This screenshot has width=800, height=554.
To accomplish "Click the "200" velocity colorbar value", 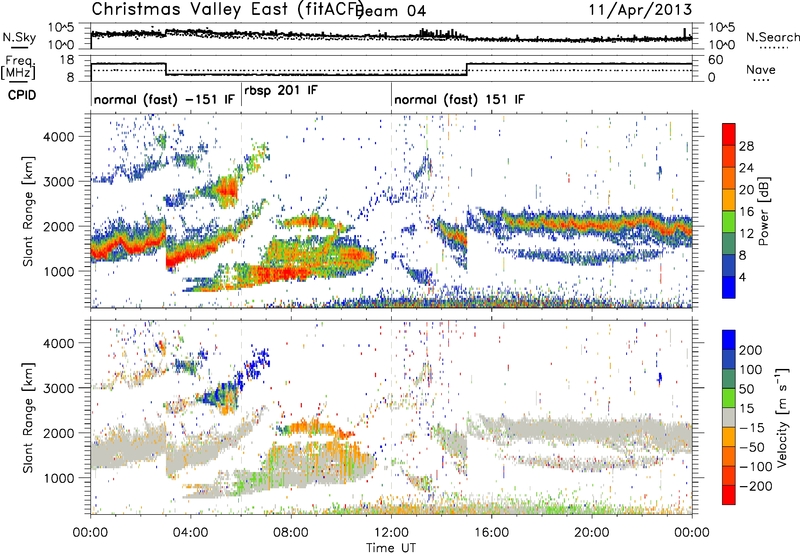I will click(x=751, y=350).
